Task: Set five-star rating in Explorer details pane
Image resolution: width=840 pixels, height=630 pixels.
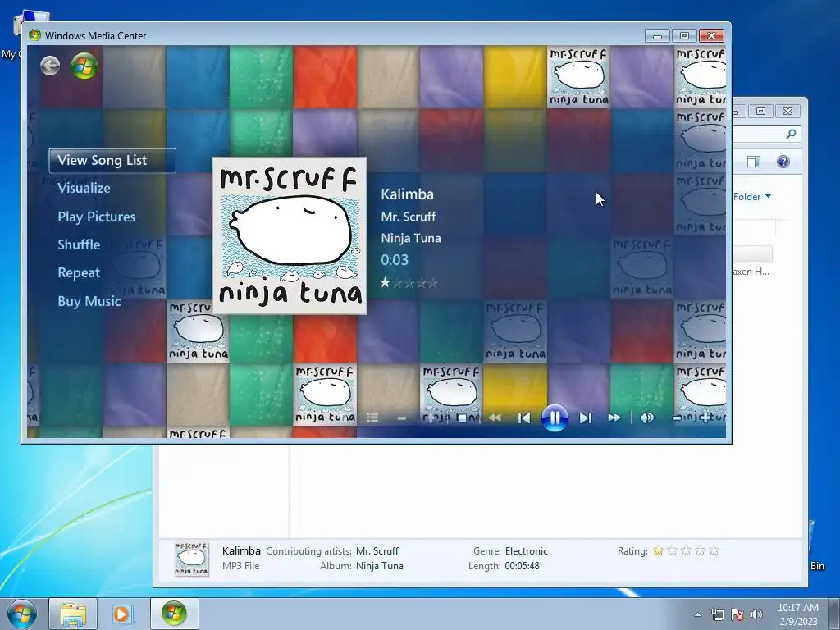Action: (x=714, y=550)
